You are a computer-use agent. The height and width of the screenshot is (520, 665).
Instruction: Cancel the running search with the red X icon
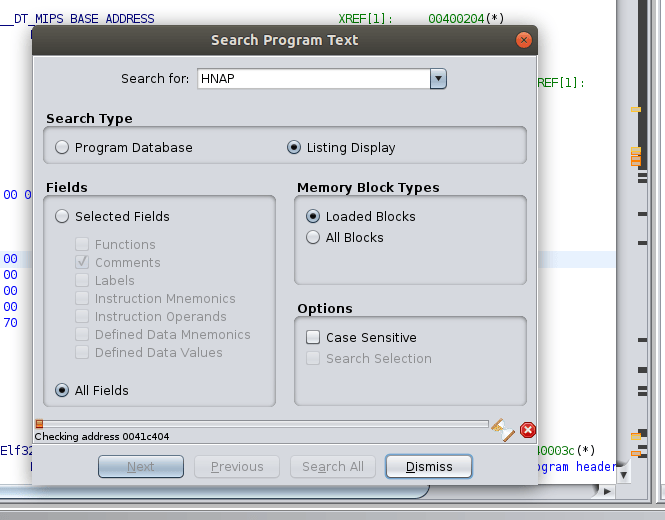click(528, 430)
